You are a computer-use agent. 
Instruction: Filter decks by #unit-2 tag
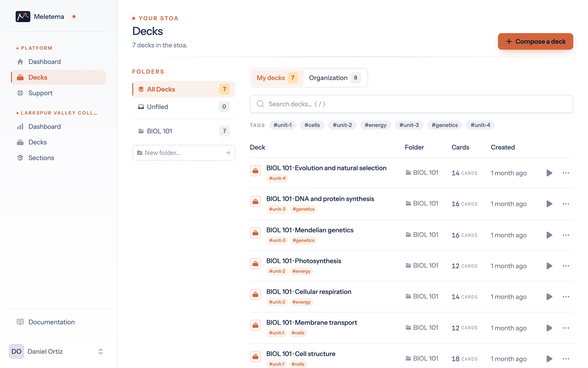[x=342, y=125]
